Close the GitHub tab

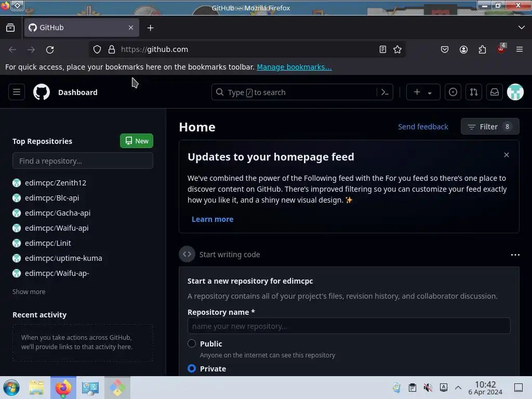point(131,28)
